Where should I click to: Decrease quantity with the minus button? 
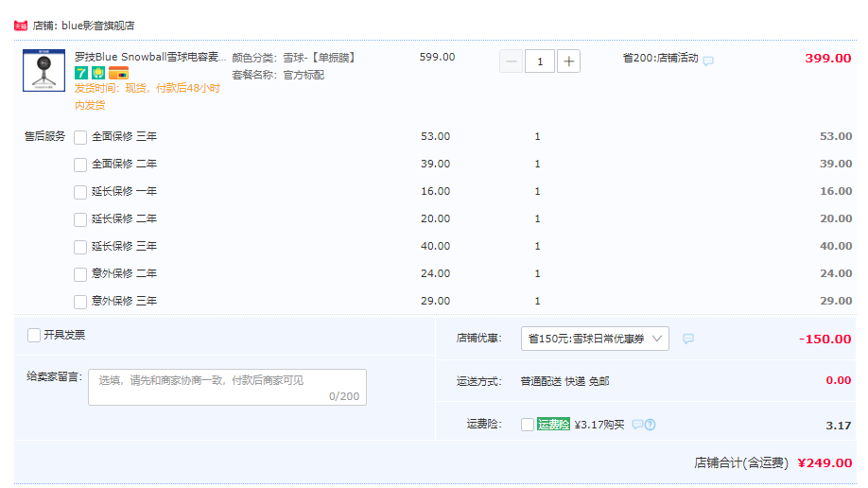click(x=511, y=61)
